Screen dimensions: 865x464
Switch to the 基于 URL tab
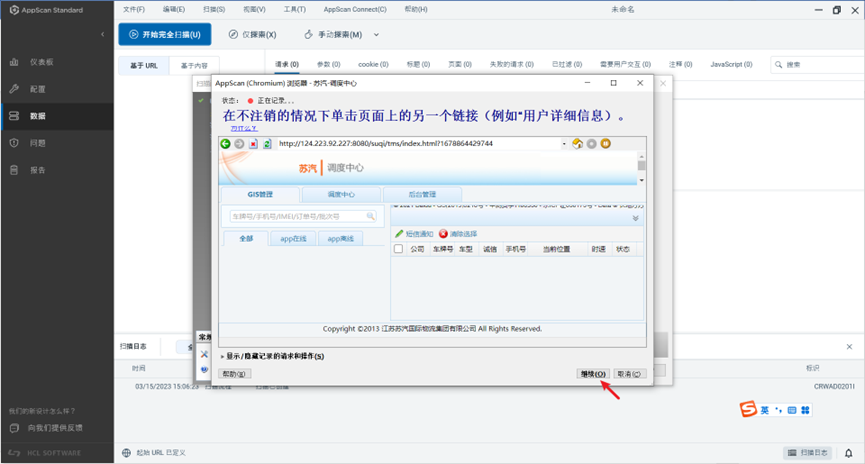[144, 66]
